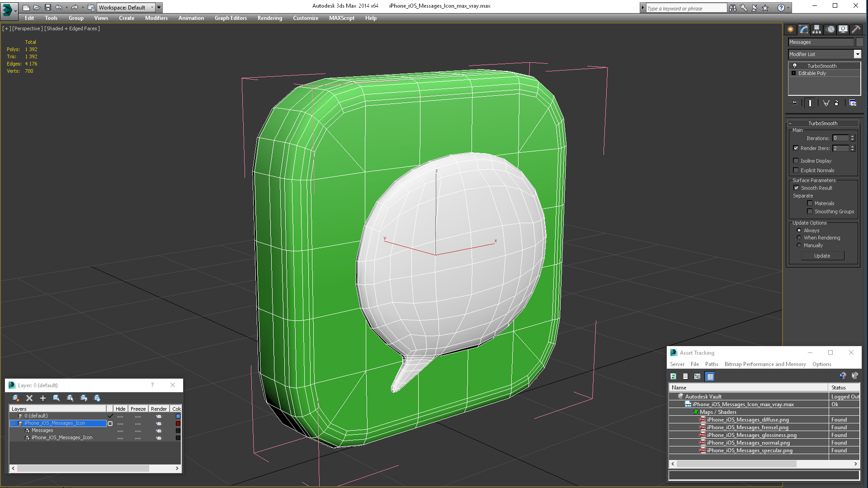Open the Utilities hammer tab
This screenshot has height=488, width=868.
tap(856, 29)
